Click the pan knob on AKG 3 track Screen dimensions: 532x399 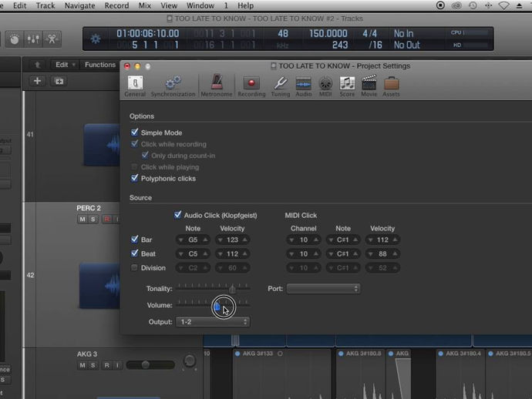(x=190, y=360)
